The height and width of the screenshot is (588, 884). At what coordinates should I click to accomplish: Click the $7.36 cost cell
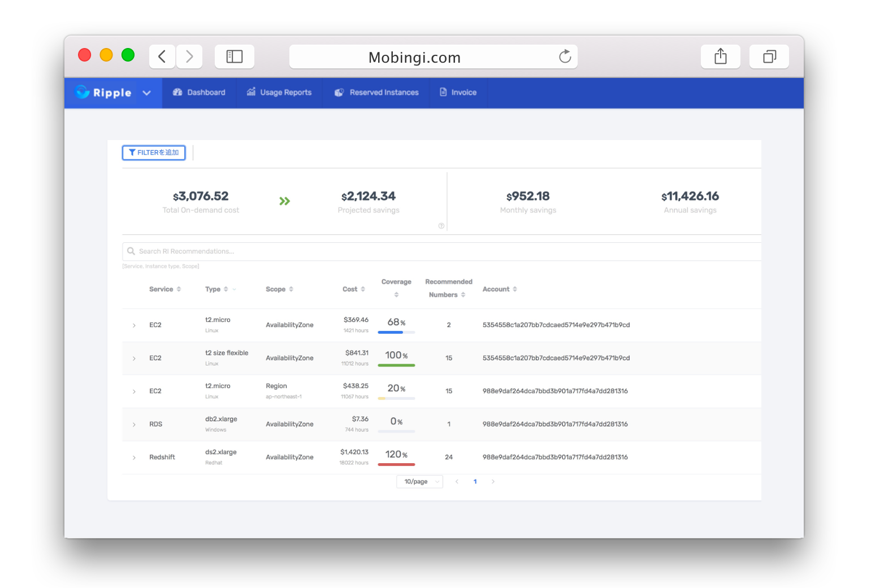(360, 419)
